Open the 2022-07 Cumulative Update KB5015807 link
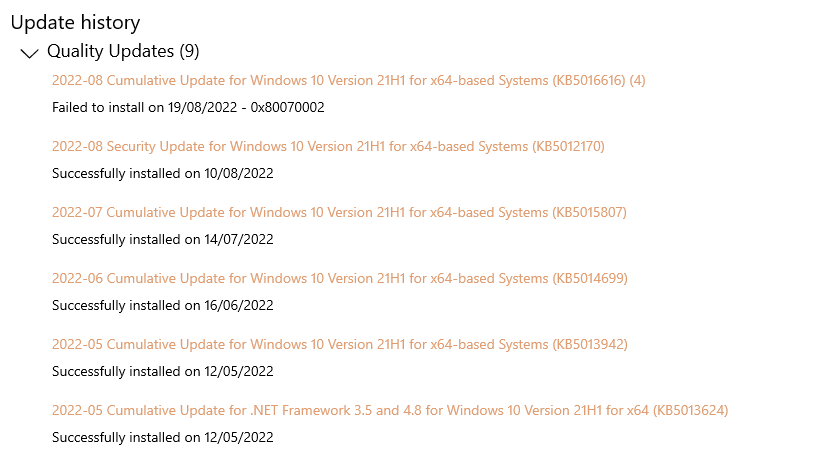The width and height of the screenshot is (813, 458). tap(339, 213)
